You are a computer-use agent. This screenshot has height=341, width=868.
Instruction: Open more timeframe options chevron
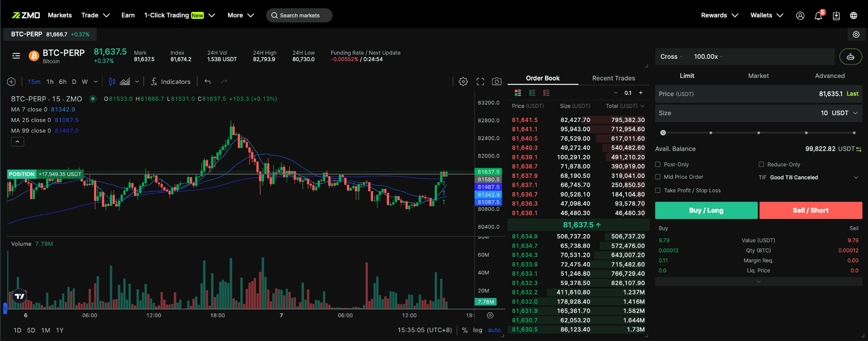point(96,82)
